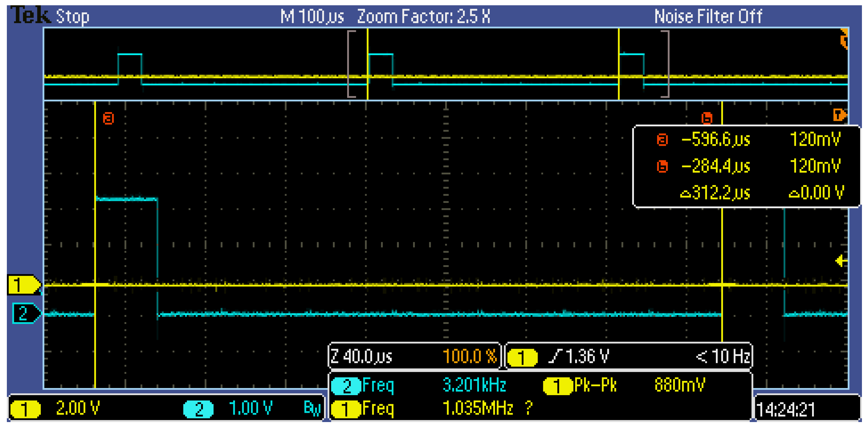
Task: Click the 14:24:21 clock display
Action: (785, 410)
